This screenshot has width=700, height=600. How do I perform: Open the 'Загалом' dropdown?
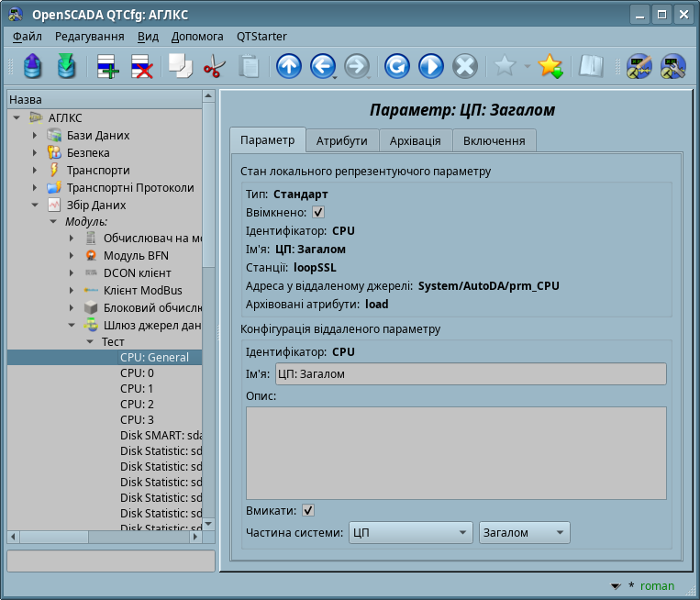(x=524, y=533)
